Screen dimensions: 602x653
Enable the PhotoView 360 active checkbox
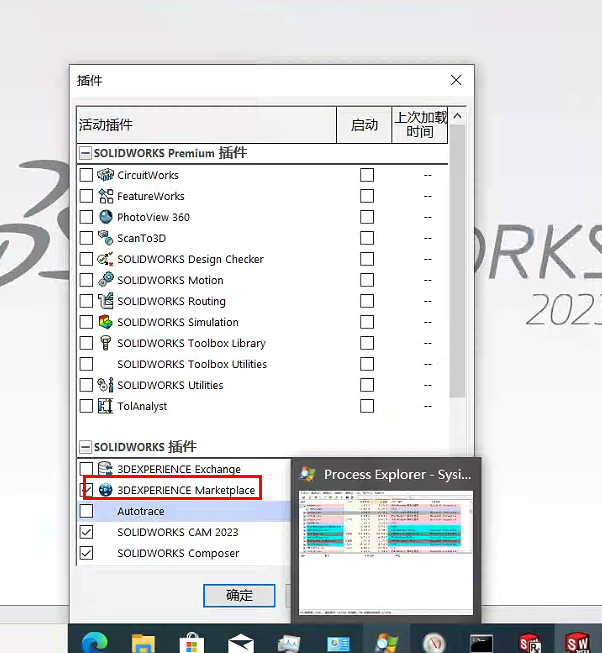[x=86, y=217]
